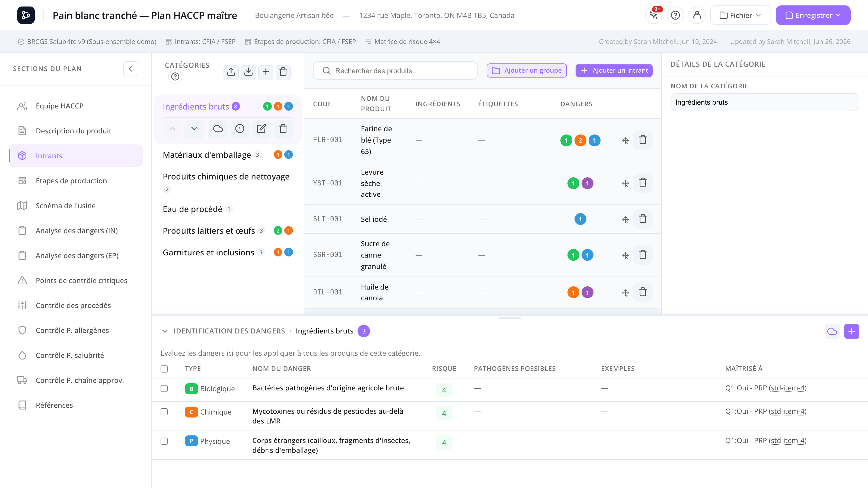Collapse the Sections du plan sidebar
868x488 pixels.
(x=131, y=69)
